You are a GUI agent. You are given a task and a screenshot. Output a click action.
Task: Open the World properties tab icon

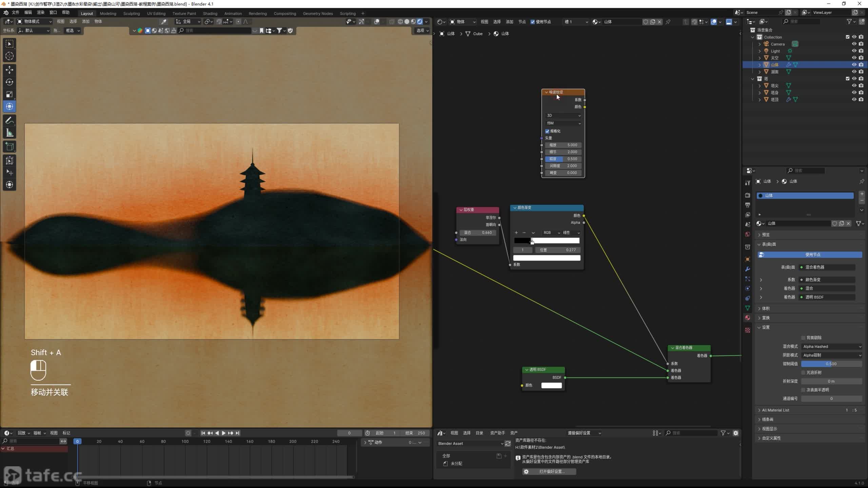coord(748,234)
